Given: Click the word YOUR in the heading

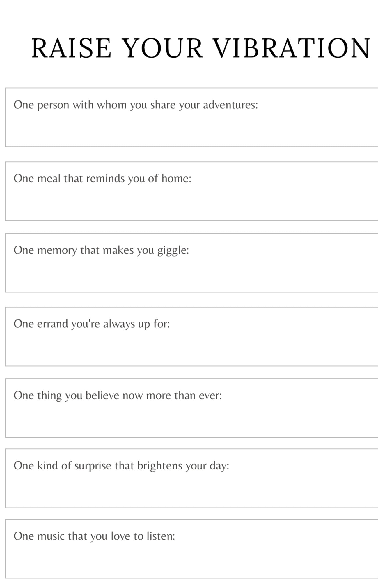Looking at the screenshot, I should (163, 48).
